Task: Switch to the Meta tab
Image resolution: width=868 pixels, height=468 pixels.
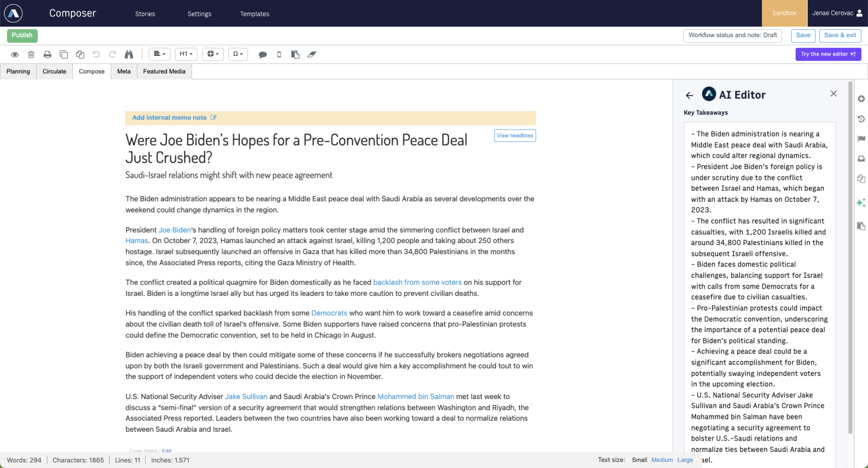Action: tap(124, 71)
